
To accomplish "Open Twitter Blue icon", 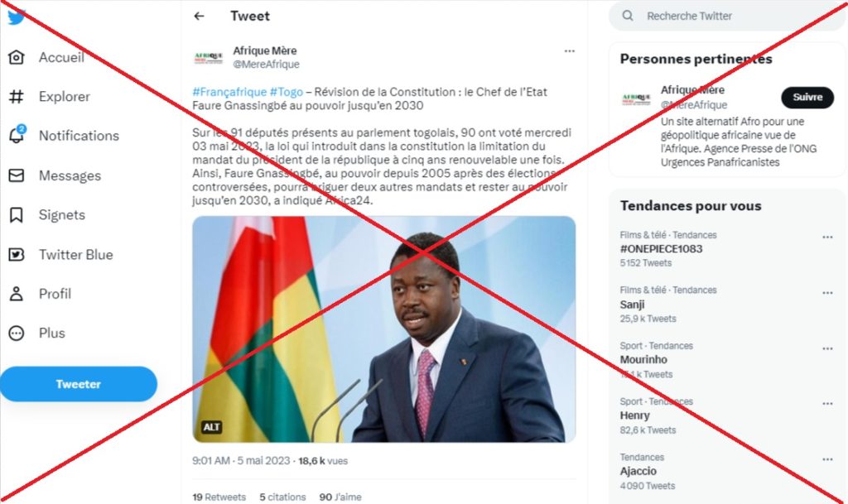I will [x=17, y=254].
